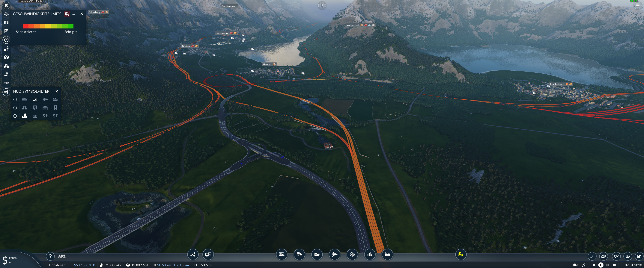Open the town buildings editor menu
Screen dimensions: 644x268
(x=370, y=254)
